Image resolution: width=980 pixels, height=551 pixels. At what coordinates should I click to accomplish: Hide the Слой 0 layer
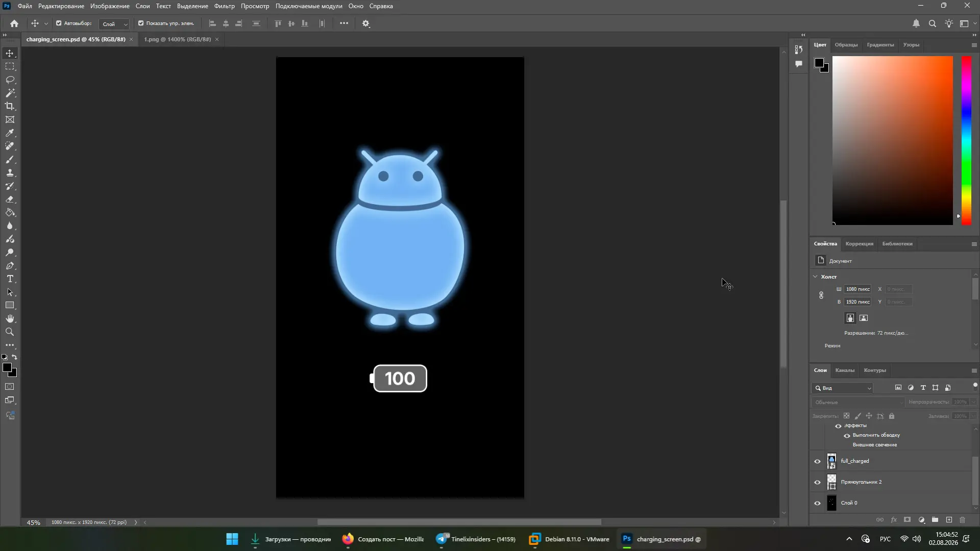(817, 503)
